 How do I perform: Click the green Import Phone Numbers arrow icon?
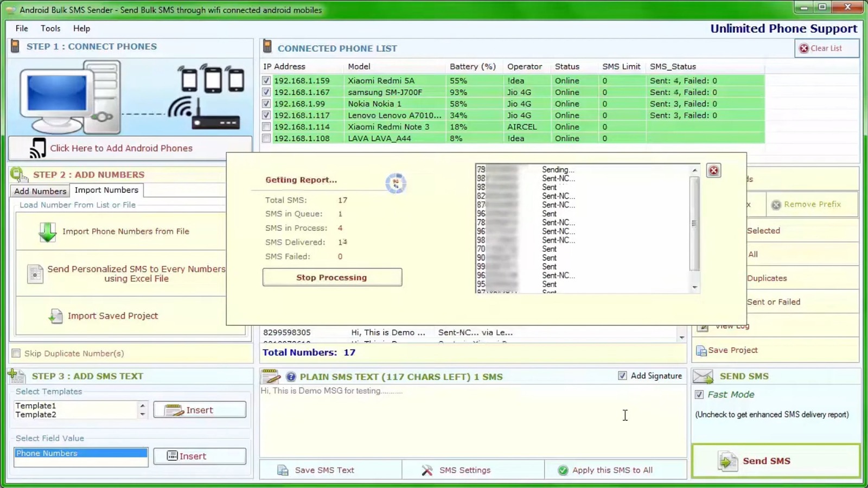[x=47, y=232]
